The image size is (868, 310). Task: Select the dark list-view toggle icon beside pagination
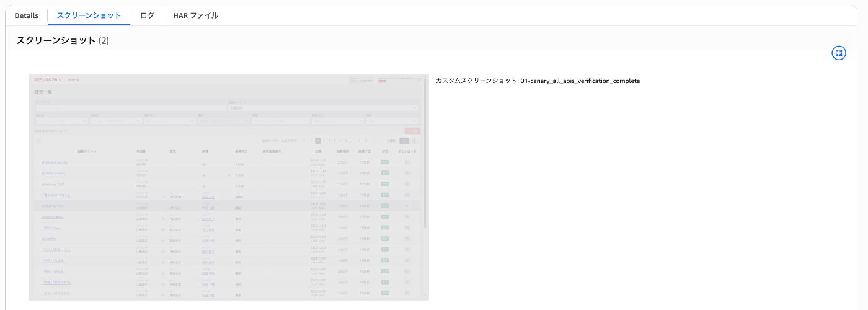pos(404,141)
